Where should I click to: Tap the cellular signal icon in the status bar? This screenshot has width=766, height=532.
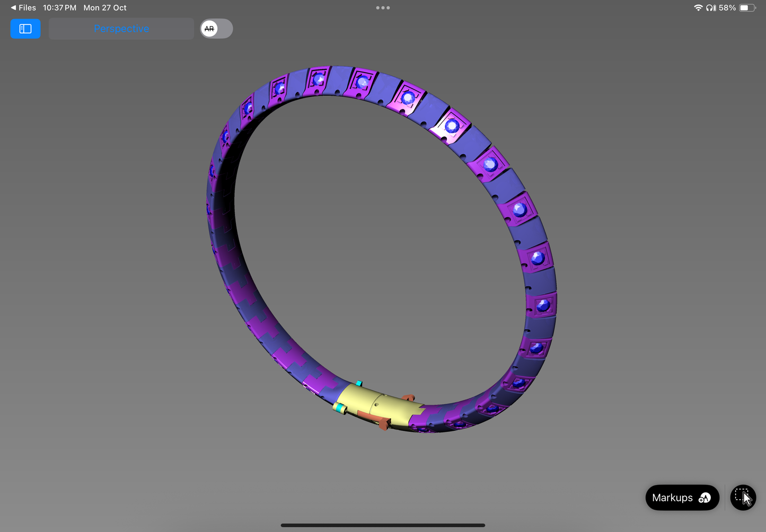click(715, 7)
